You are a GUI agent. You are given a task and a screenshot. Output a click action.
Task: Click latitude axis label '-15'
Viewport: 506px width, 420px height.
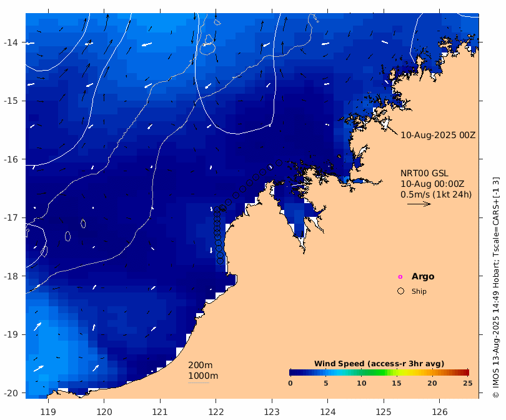11,101
